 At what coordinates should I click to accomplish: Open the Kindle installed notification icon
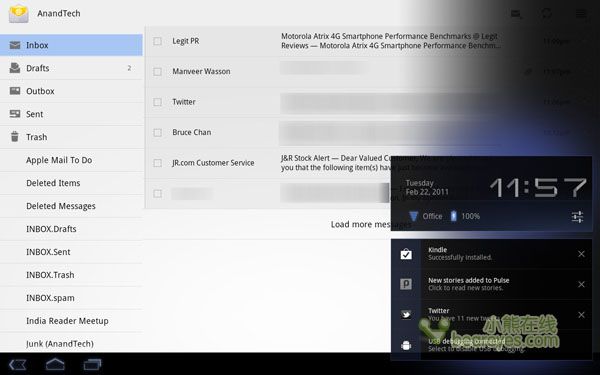coord(406,254)
